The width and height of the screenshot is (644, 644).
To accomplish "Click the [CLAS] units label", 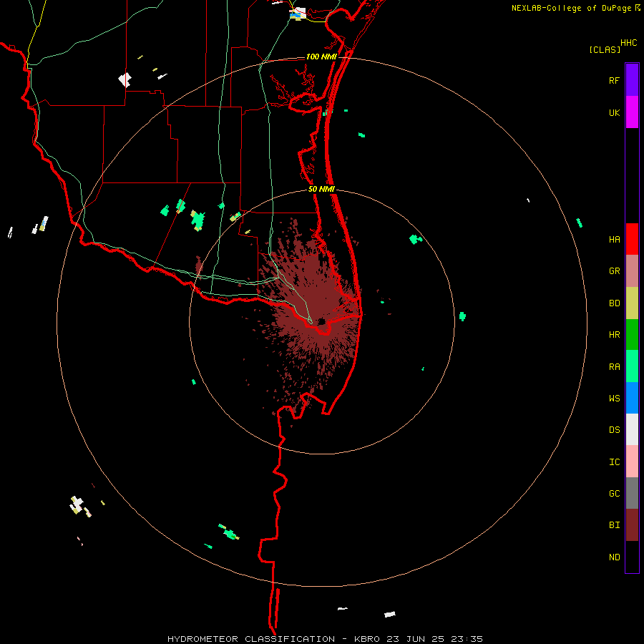I will click(605, 49).
